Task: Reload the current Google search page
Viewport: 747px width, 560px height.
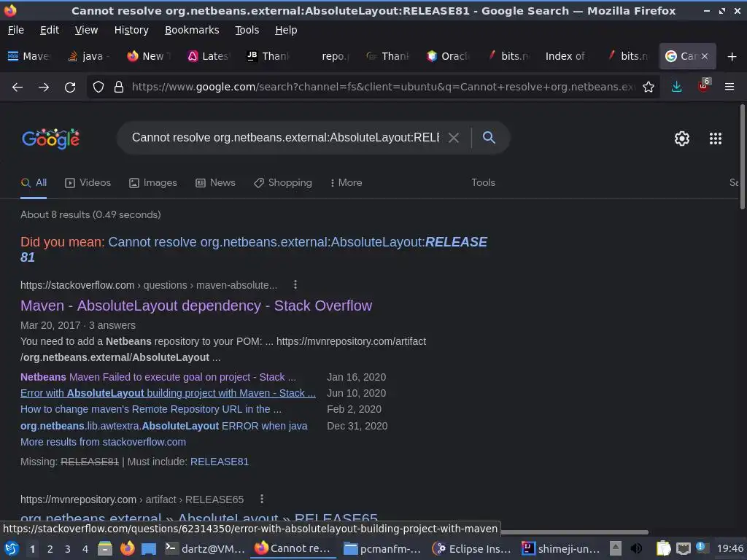Action: [x=70, y=87]
